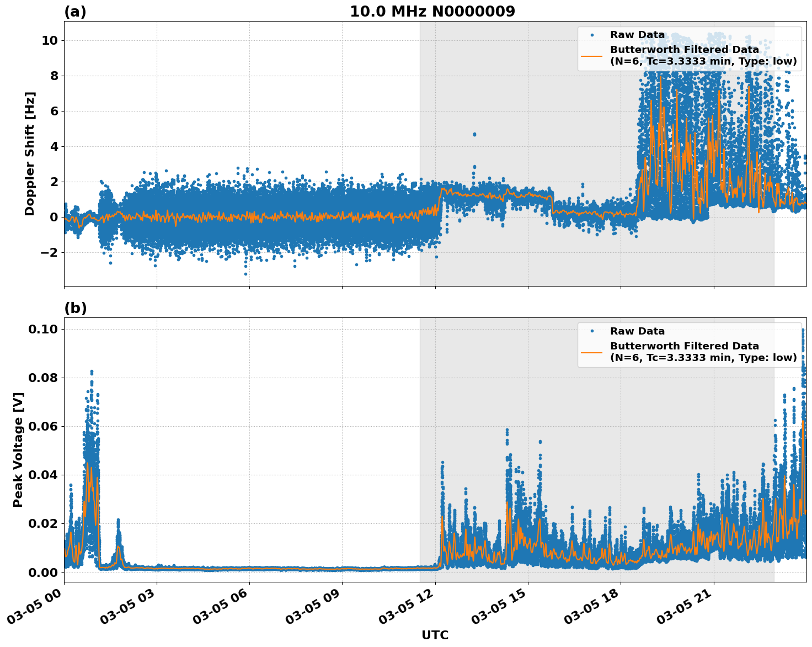Click the orange line marker in the Doppler legend

tap(592, 56)
